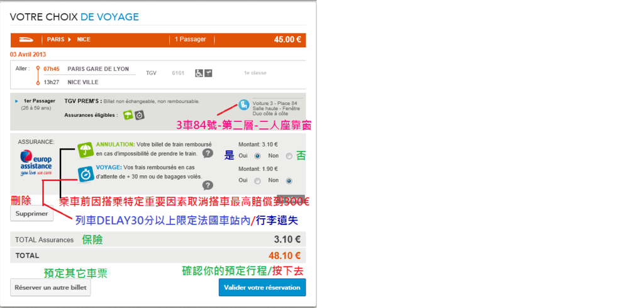Click the 'TOTAL Assurances' label
644x308 pixels.
45,240
